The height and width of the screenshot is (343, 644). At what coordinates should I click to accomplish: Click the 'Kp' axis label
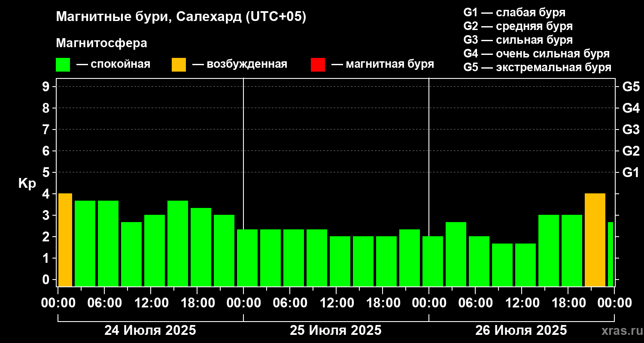(x=27, y=183)
